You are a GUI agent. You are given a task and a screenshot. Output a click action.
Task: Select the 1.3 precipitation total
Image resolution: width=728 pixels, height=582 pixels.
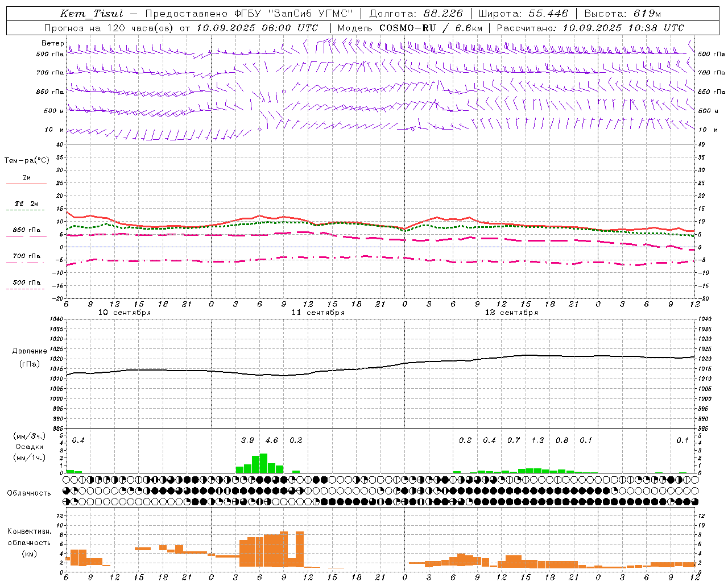coord(537,440)
